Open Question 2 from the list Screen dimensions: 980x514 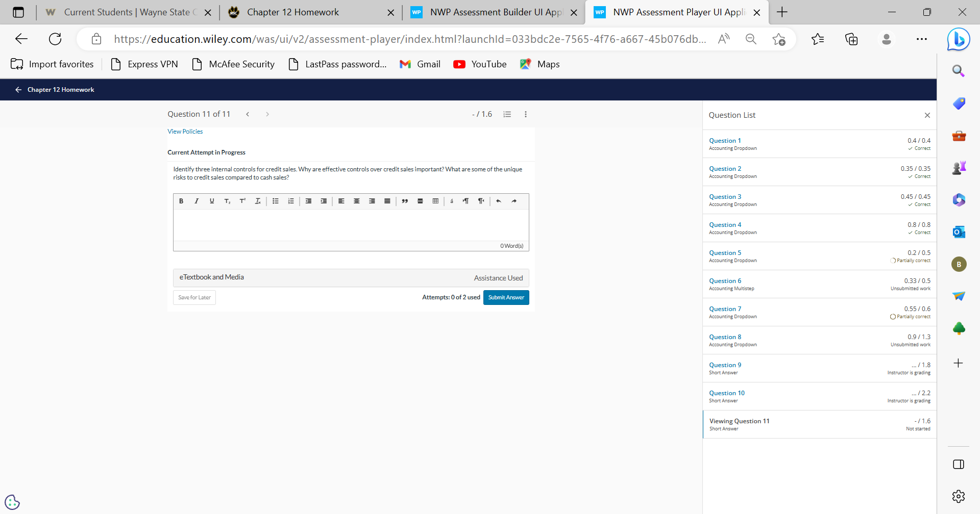coord(819,172)
